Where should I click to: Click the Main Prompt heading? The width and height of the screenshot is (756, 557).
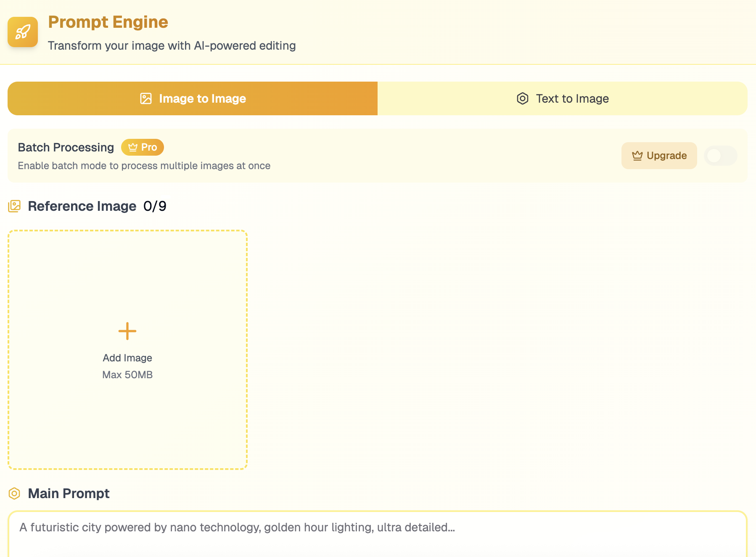coord(69,493)
